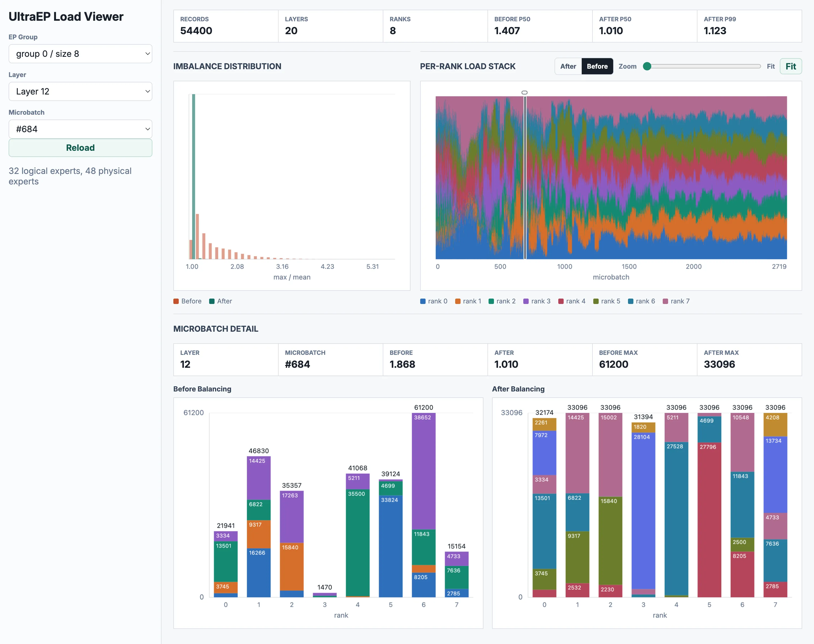Screen dimensions: 814x644
Task: Click the 35500 segment in rank 4 bar
Action: pyautogui.click(x=357, y=543)
